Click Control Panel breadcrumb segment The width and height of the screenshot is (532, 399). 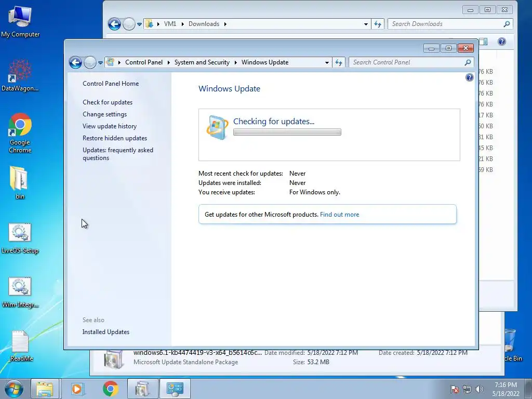coord(144,62)
